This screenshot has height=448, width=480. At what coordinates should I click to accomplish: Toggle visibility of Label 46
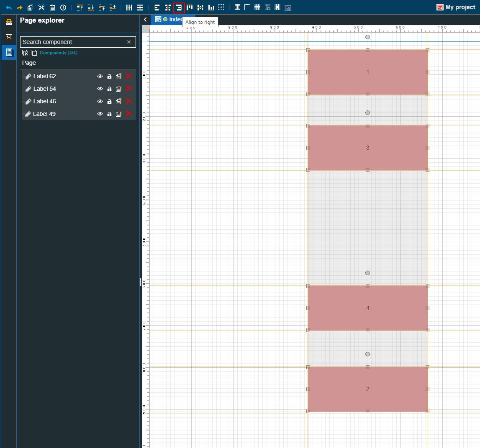[100, 101]
